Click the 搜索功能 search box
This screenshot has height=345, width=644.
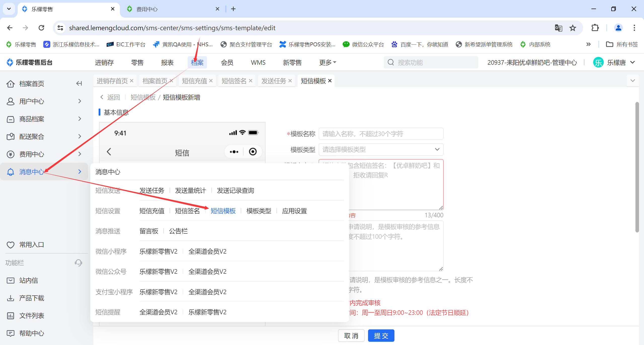[x=431, y=62]
